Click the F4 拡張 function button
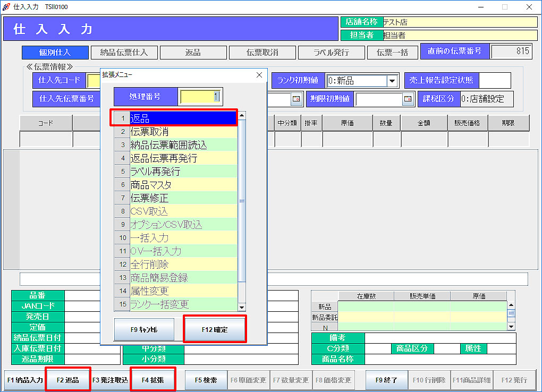 point(153,380)
